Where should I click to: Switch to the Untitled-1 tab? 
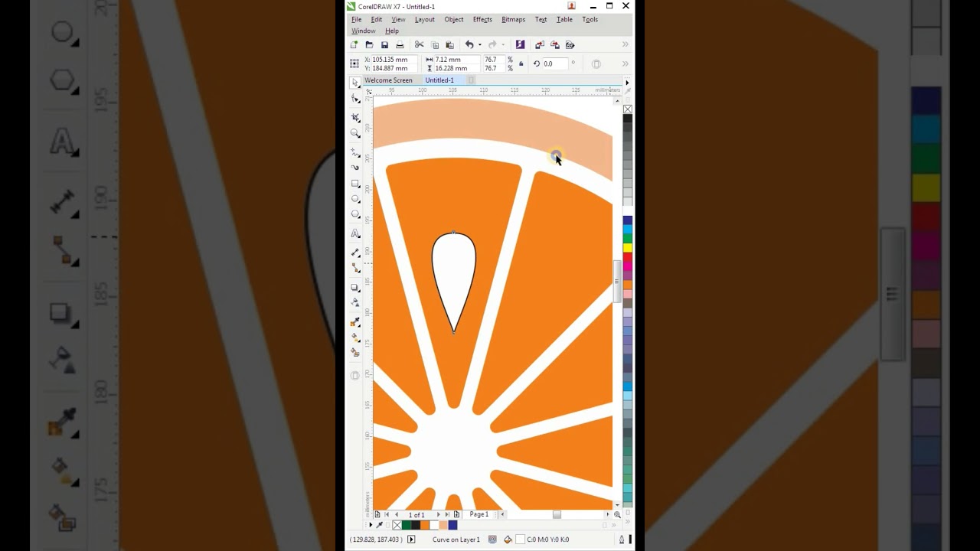pyautogui.click(x=439, y=80)
